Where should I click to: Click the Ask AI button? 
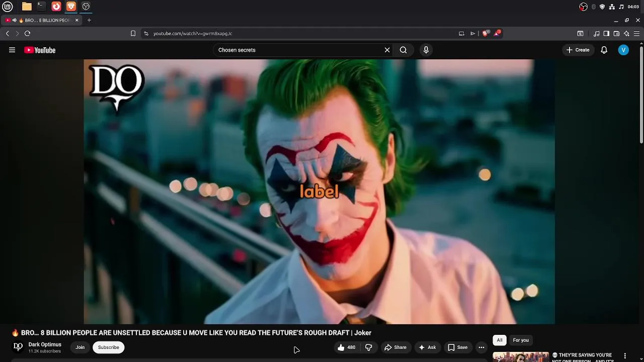coord(427,347)
